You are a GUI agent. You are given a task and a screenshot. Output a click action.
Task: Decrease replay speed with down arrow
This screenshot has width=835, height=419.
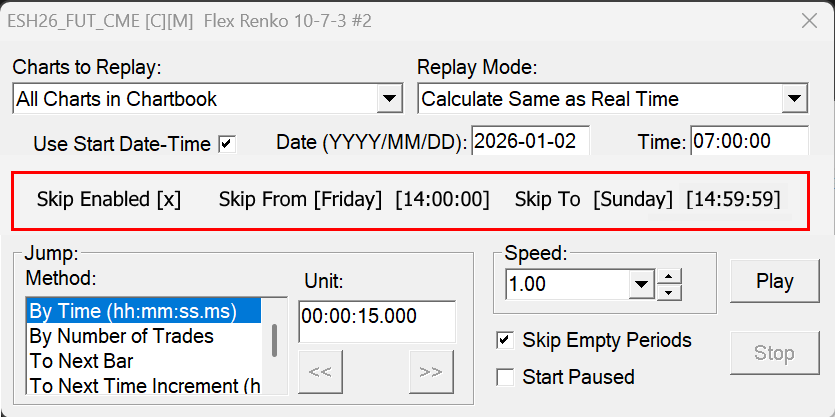[671, 292]
